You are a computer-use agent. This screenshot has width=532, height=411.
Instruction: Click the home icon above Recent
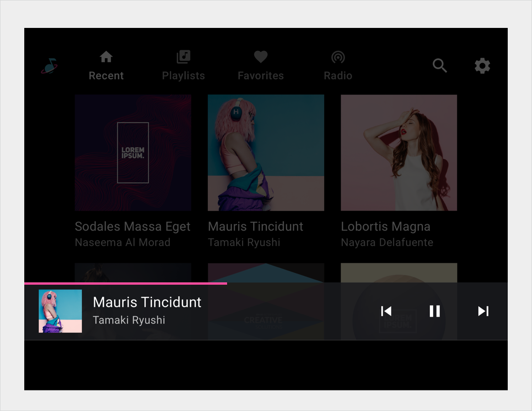pos(106,57)
